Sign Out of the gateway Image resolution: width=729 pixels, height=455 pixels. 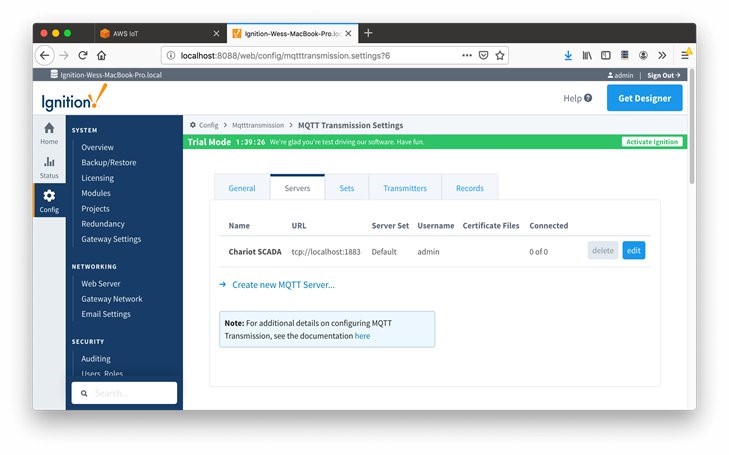[663, 75]
